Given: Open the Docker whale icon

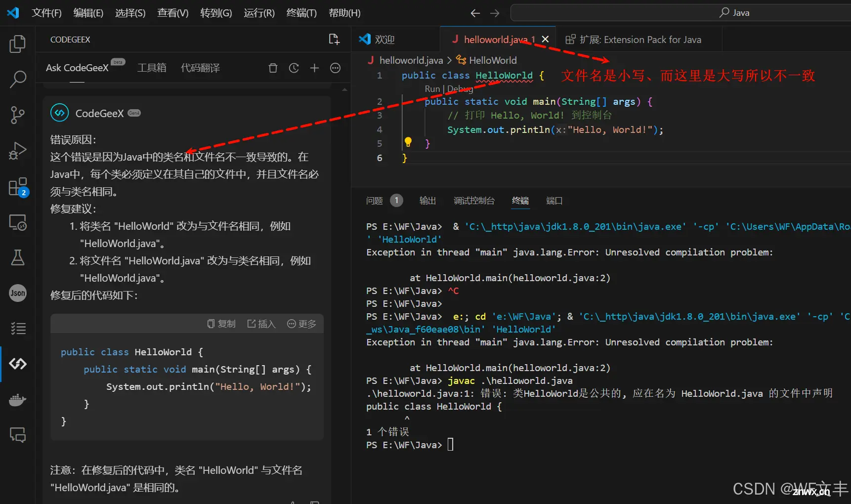Looking at the screenshot, I should pos(18,399).
